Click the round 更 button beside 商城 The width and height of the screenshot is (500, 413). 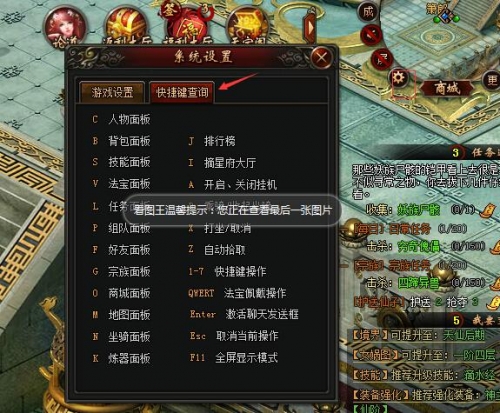pyautogui.click(x=492, y=80)
